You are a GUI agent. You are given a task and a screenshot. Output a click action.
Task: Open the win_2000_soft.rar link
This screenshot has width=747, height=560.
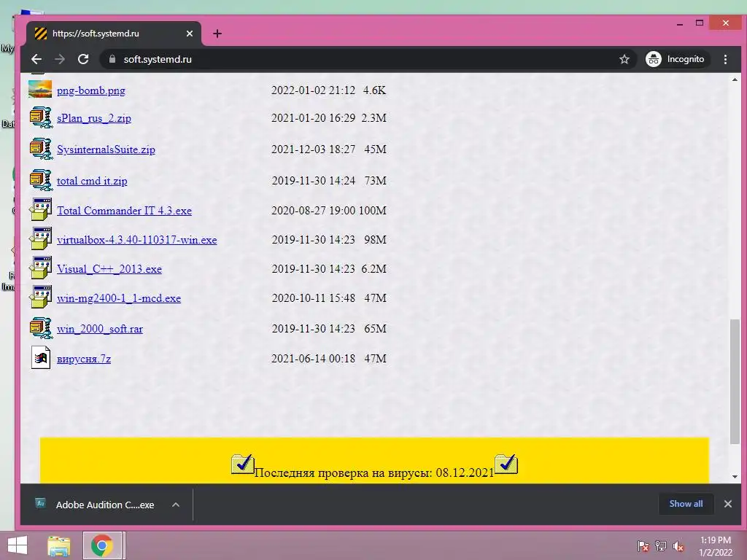point(99,329)
